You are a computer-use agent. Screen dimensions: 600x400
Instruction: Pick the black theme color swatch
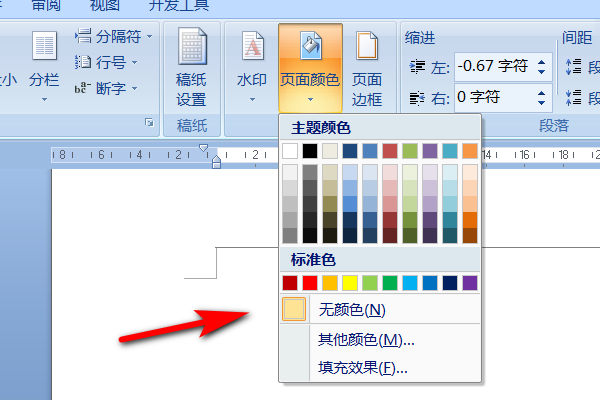point(310,151)
